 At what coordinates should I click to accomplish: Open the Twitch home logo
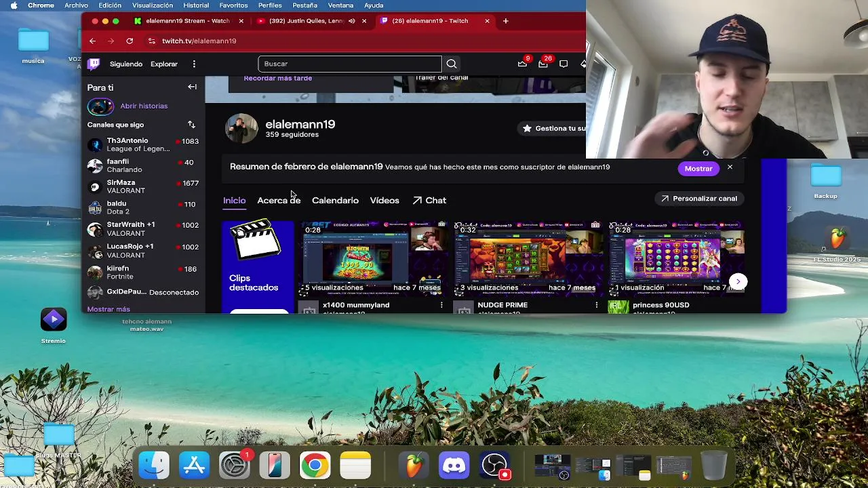[94, 64]
